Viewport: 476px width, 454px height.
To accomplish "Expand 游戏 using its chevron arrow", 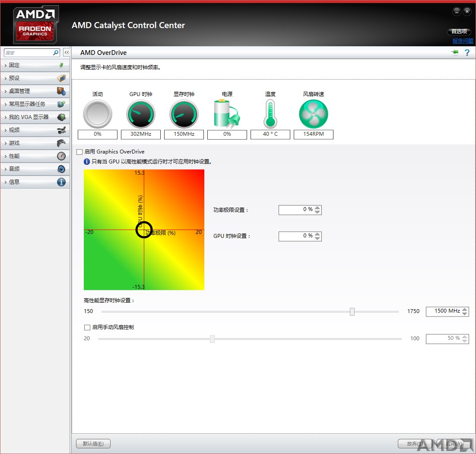I will (6, 143).
